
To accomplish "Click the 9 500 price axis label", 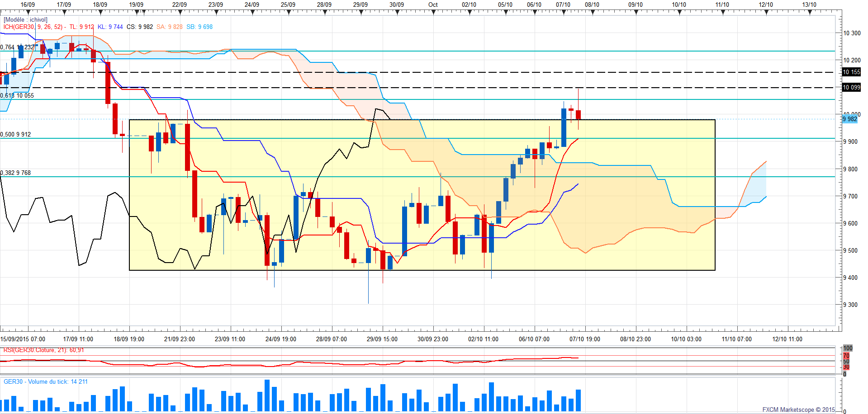I will [850, 250].
